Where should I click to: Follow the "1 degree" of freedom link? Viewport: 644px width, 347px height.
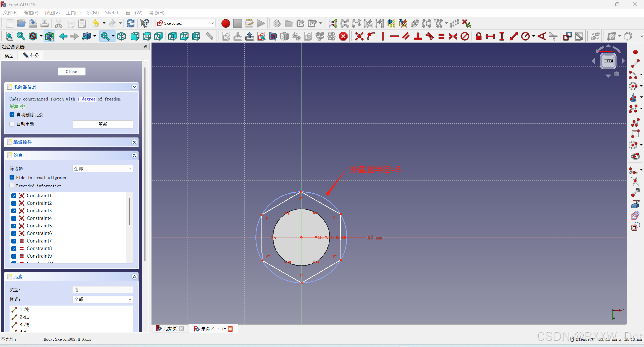coord(86,99)
